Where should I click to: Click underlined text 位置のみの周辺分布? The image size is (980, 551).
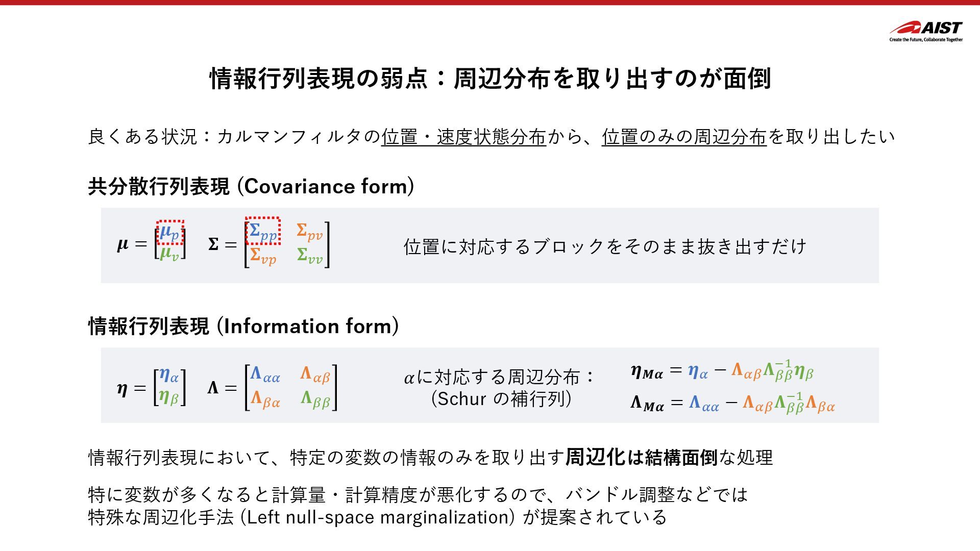pyautogui.click(x=684, y=137)
